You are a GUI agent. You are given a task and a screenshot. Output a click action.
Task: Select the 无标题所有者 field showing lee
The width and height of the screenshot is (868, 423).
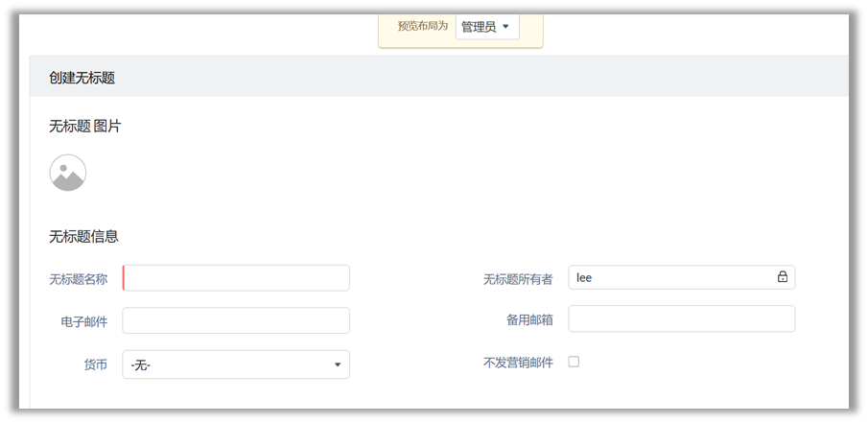(671, 277)
